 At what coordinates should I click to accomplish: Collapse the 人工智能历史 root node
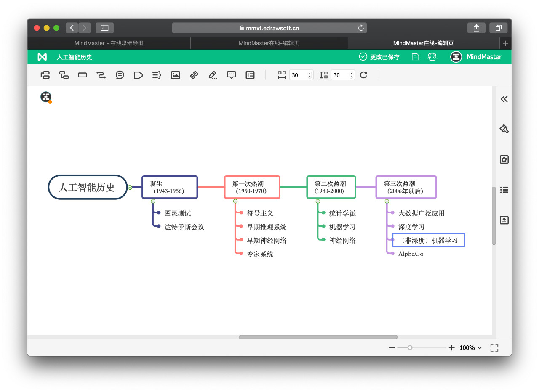[130, 188]
